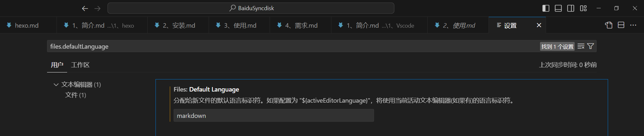
Task: Click the down-arrow icon on hexo.md tab
Action: click(9, 25)
